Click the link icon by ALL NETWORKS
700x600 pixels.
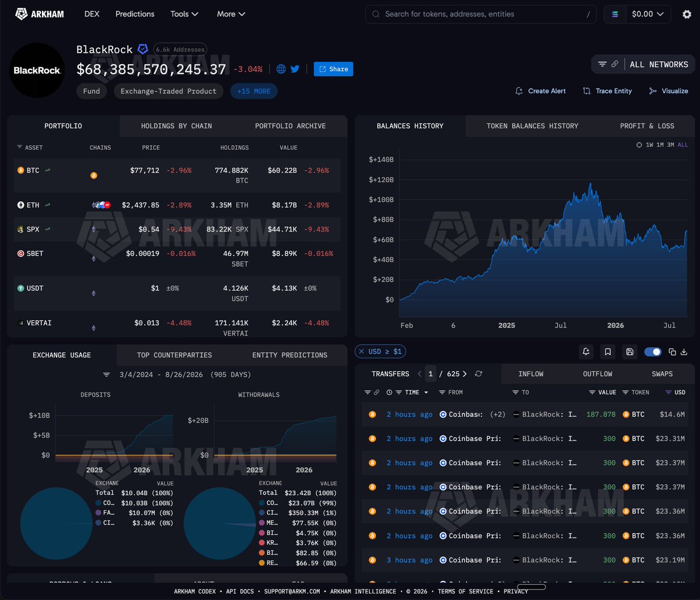pos(615,64)
